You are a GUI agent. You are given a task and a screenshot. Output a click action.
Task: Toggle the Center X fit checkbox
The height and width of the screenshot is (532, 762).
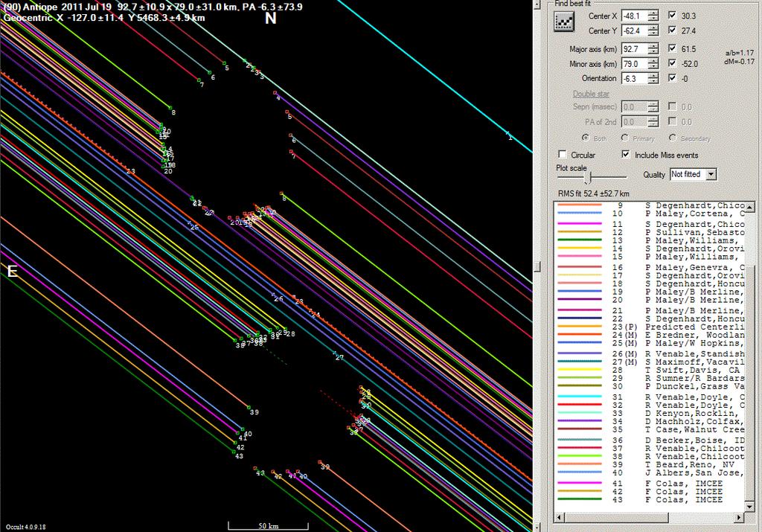[x=672, y=16]
